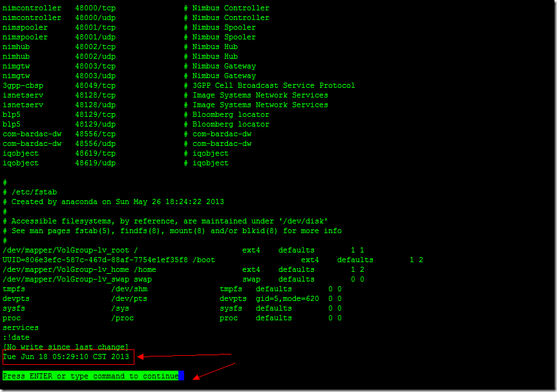Click the 'Tue Jun 18 05:29:10 CST 2013' output
This screenshot has width=557, height=392.
coord(66,356)
